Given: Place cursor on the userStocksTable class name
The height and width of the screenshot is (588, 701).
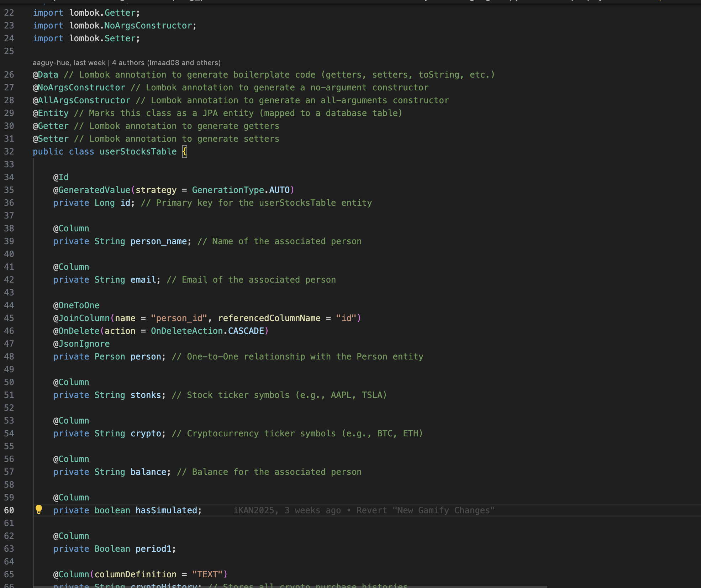Looking at the screenshot, I should (x=138, y=152).
